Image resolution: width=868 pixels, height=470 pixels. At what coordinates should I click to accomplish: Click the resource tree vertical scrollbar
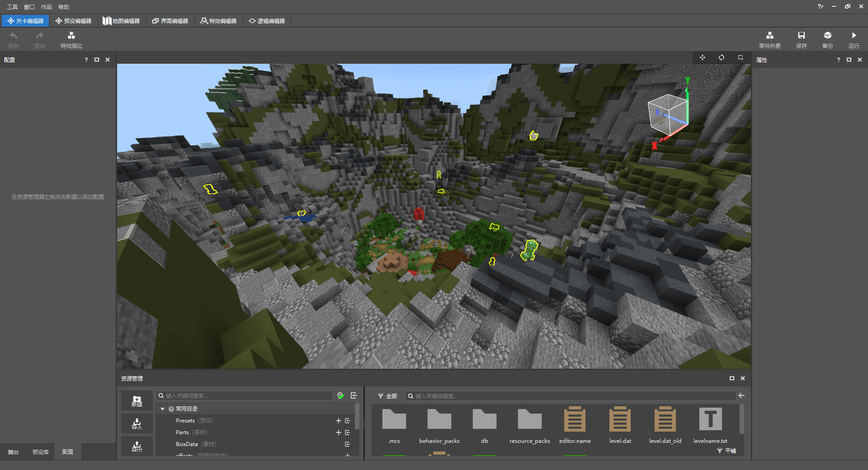click(357, 416)
